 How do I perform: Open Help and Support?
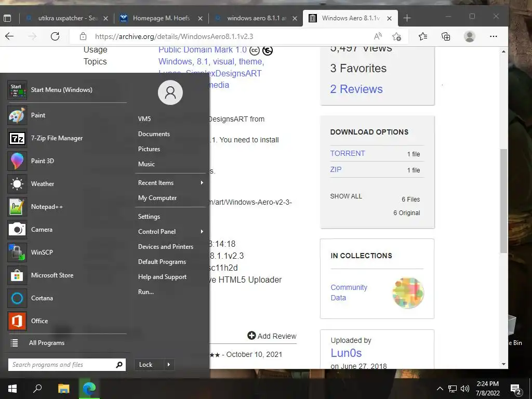[162, 277]
